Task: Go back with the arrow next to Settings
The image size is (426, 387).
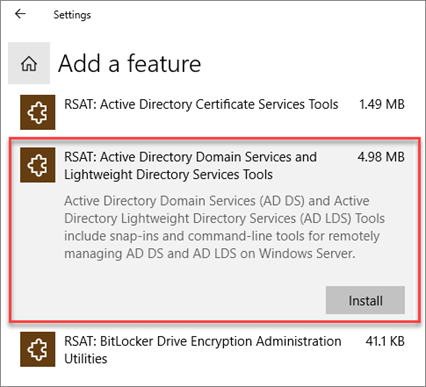Action: tap(20, 14)
